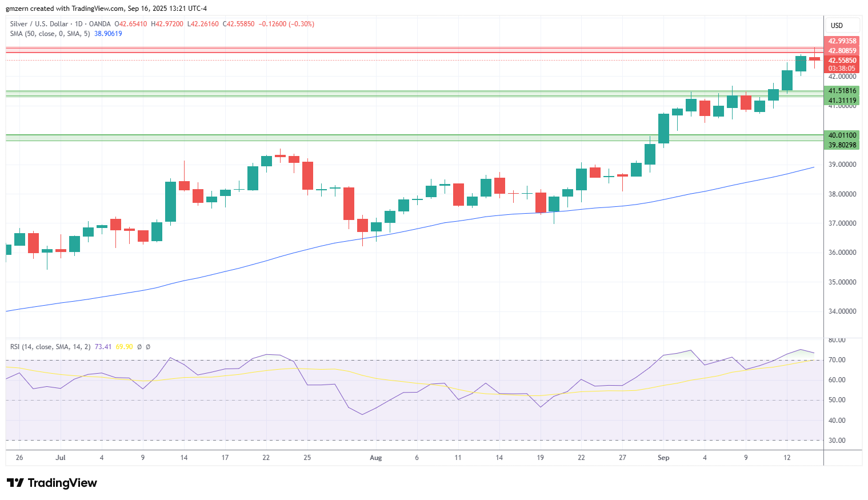Select the current price label 42.55850

click(x=842, y=61)
